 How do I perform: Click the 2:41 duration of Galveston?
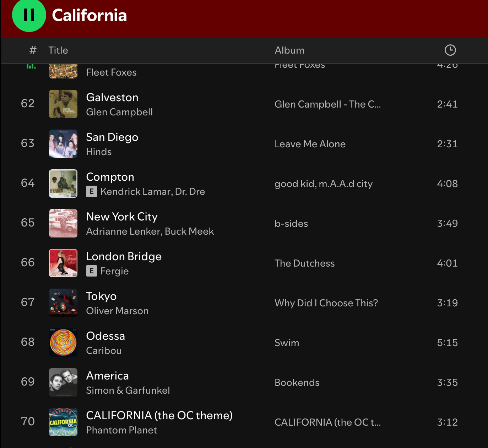pyautogui.click(x=448, y=104)
